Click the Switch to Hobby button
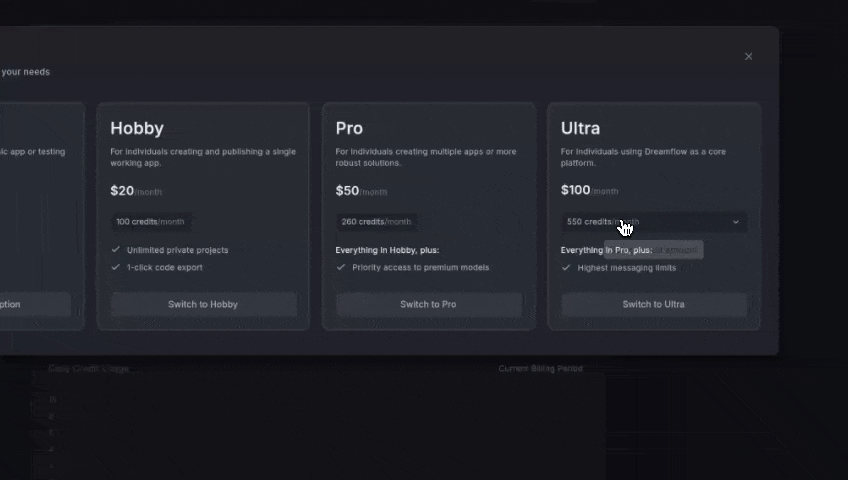 pos(203,304)
